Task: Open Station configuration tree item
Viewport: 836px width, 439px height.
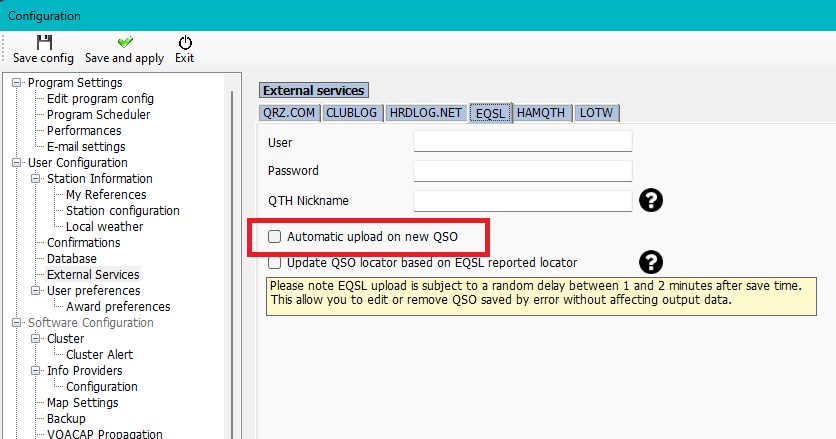Action: 123,211
